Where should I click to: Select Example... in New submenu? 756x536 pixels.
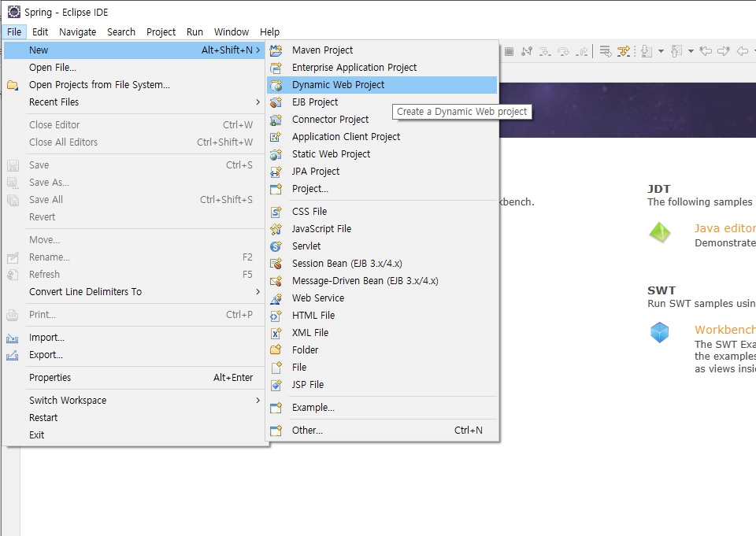(x=382, y=408)
